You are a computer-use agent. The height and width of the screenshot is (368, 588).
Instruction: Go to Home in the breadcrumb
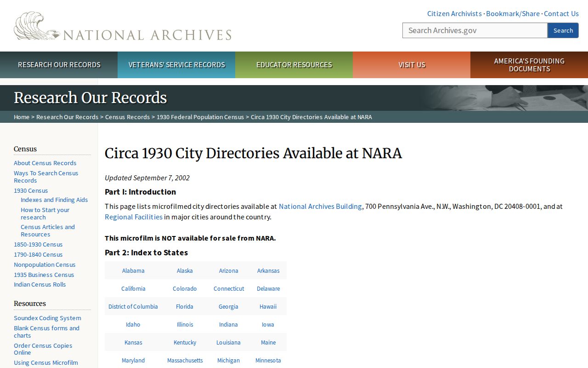coord(22,117)
